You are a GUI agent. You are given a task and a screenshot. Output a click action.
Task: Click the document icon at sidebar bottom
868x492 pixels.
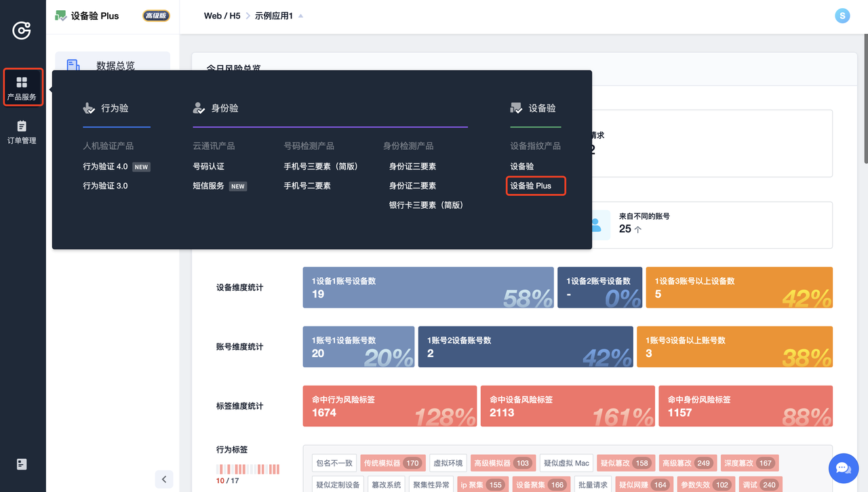point(22,464)
